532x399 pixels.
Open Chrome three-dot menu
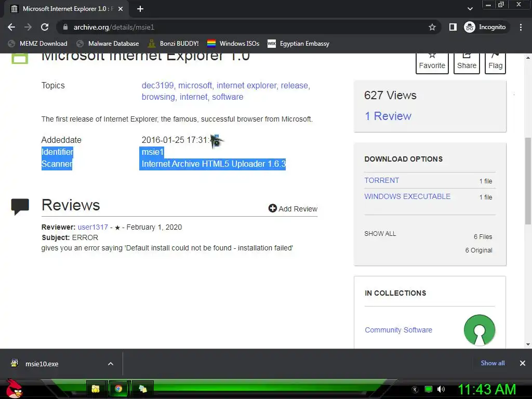point(521,27)
